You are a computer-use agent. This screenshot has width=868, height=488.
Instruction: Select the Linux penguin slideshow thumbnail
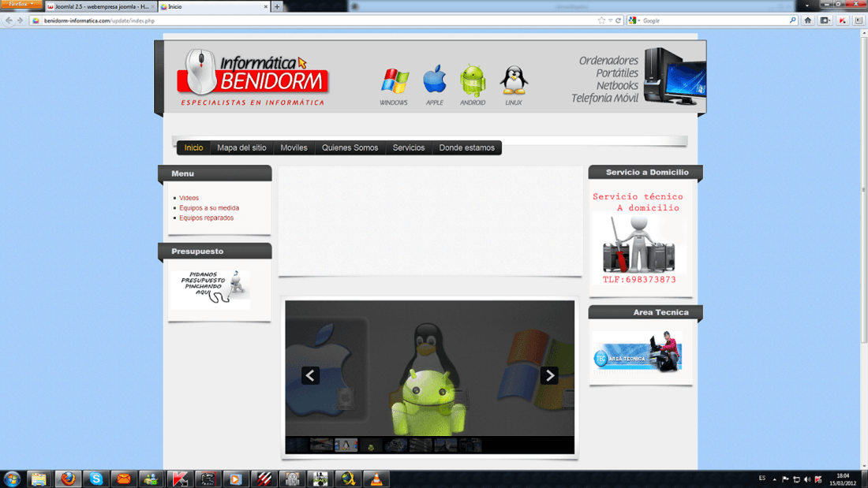coord(346,445)
